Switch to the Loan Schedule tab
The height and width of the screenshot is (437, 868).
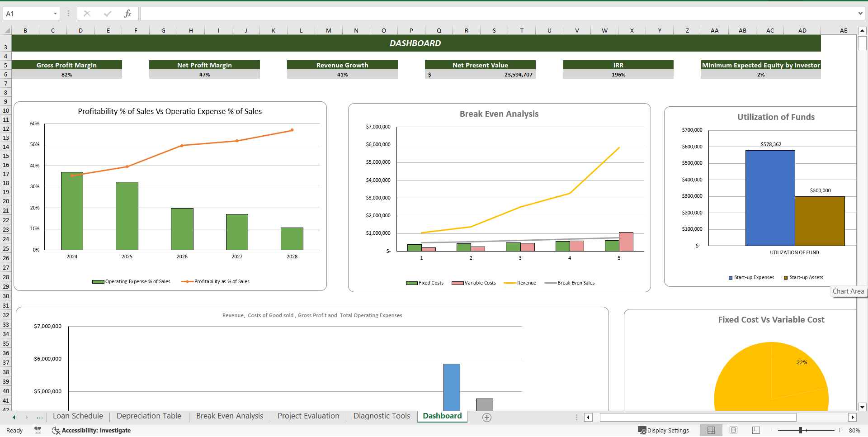tap(78, 416)
